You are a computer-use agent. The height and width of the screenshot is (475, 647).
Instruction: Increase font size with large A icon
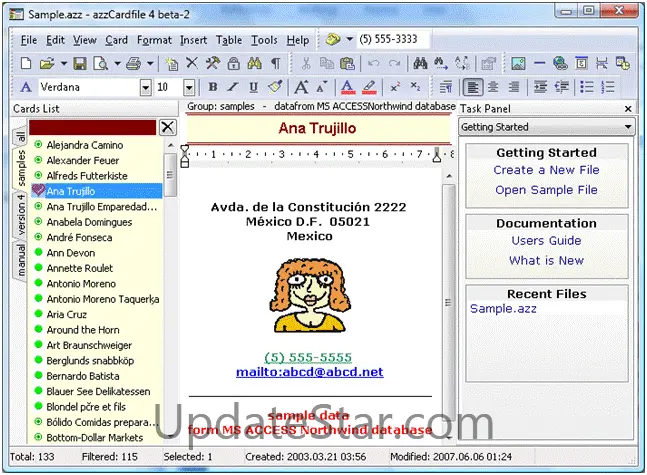pos(301,87)
